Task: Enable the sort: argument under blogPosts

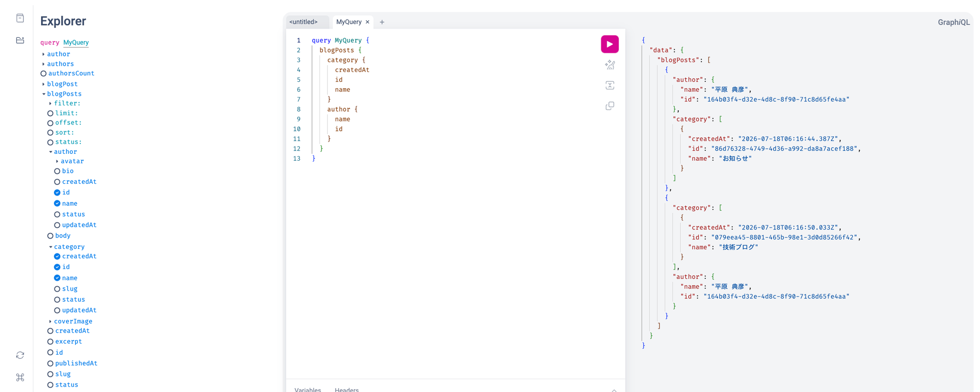Action: point(50,133)
